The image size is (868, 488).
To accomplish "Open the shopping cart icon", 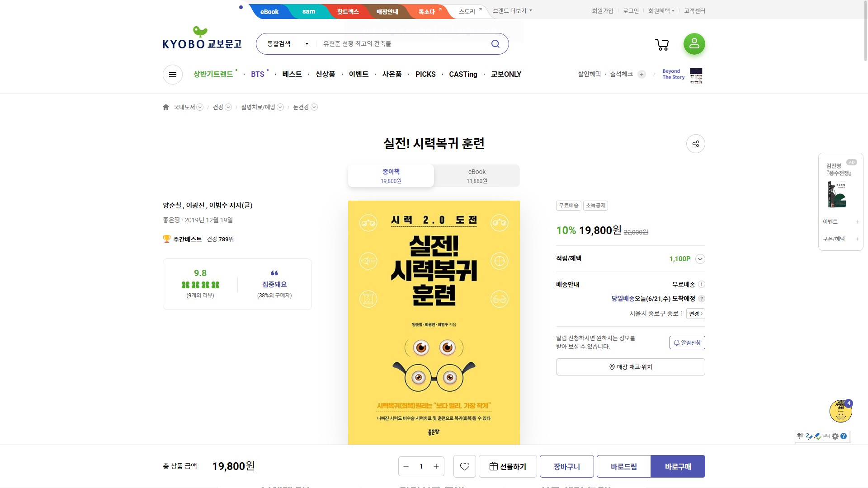I will (662, 44).
